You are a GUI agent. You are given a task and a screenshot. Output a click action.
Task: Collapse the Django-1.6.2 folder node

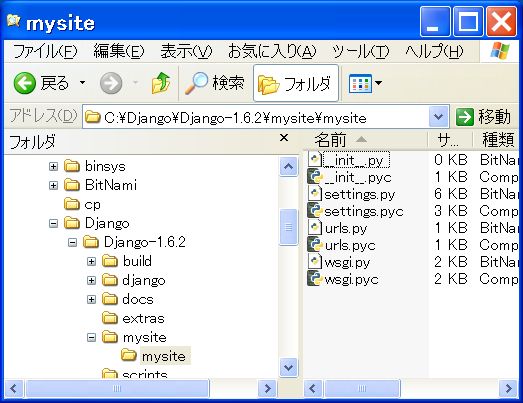(x=72, y=242)
